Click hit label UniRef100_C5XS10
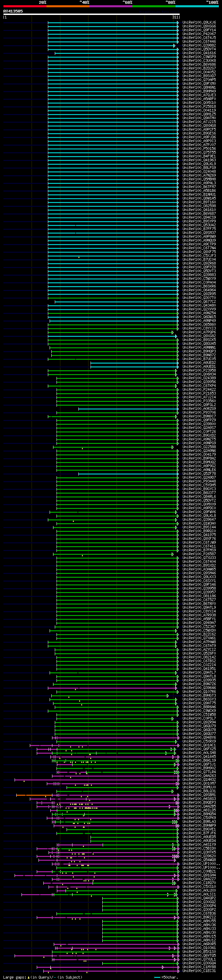222x980 pixels. tap(199, 886)
